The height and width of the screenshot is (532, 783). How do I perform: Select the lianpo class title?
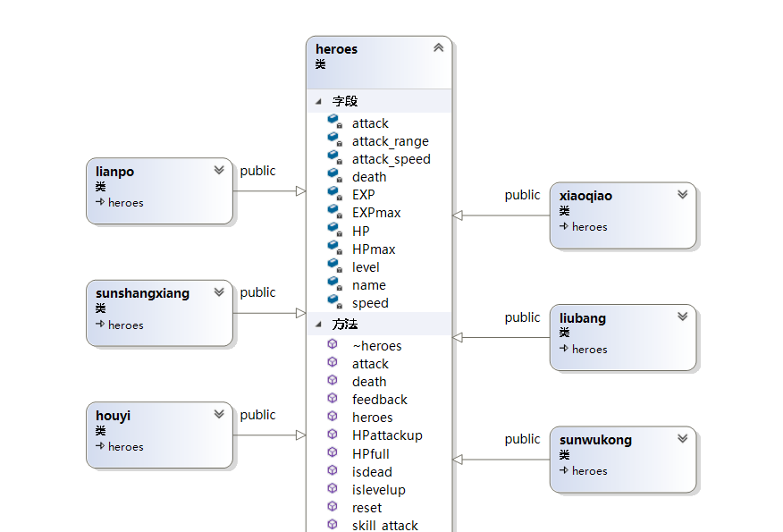[114, 172]
